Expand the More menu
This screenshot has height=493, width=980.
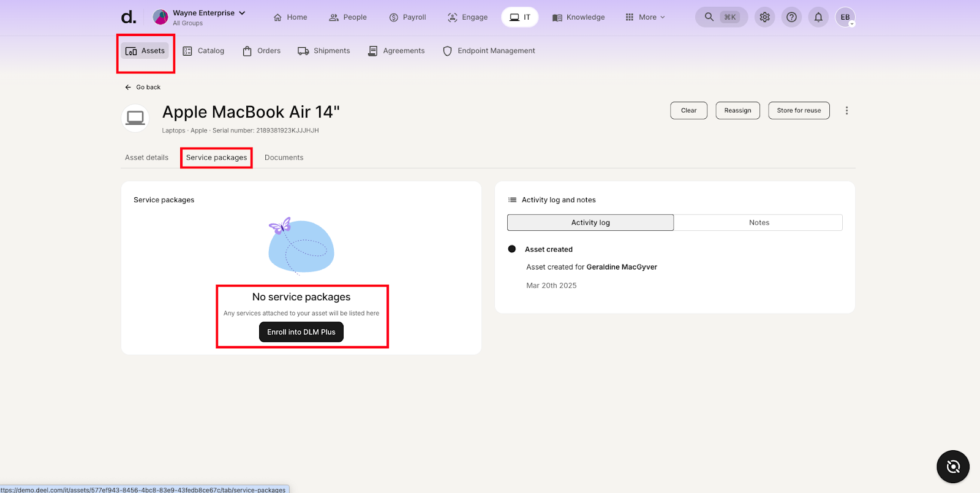[645, 17]
